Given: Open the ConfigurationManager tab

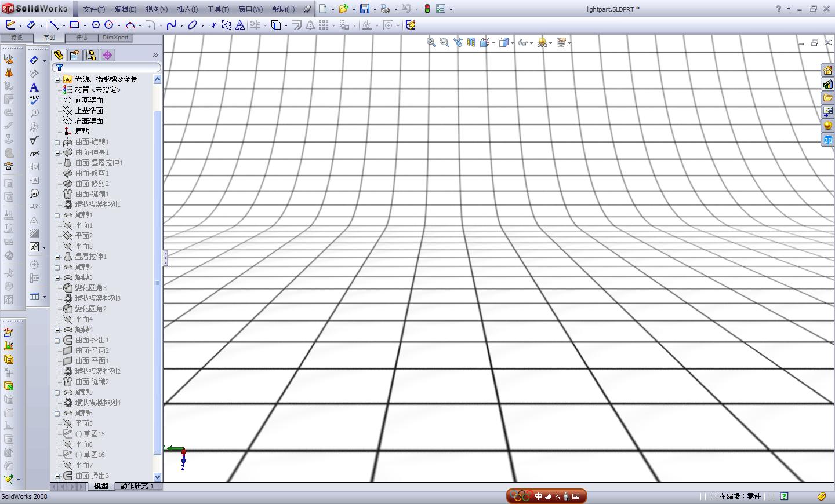Looking at the screenshot, I should point(91,55).
